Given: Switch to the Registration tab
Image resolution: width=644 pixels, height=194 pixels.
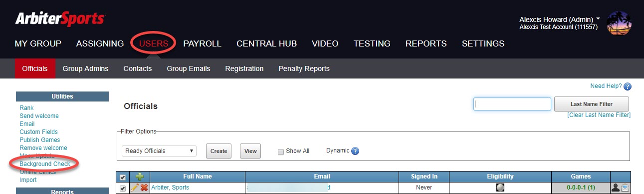Looking at the screenshot, I should 244,68.
